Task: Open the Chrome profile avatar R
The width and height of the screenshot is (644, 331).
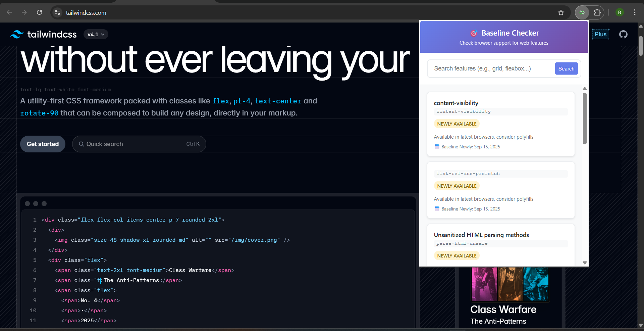Action: pyautogui.click(x=620, y=12)
